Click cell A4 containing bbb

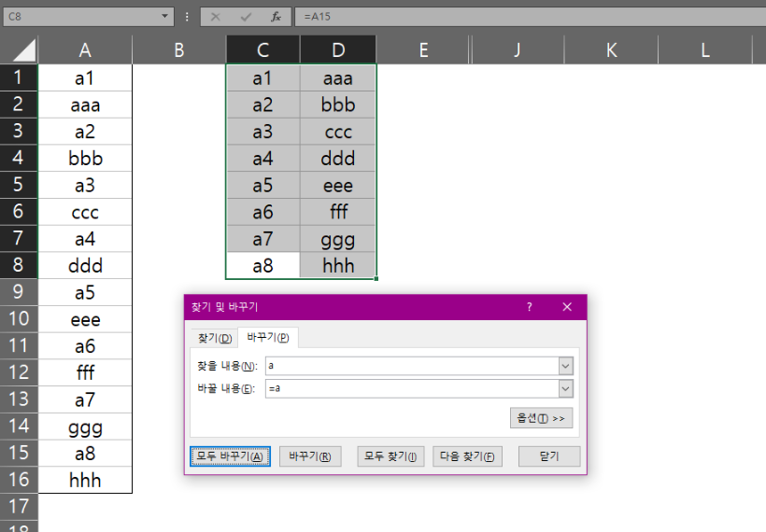click(x=85, y=158)
